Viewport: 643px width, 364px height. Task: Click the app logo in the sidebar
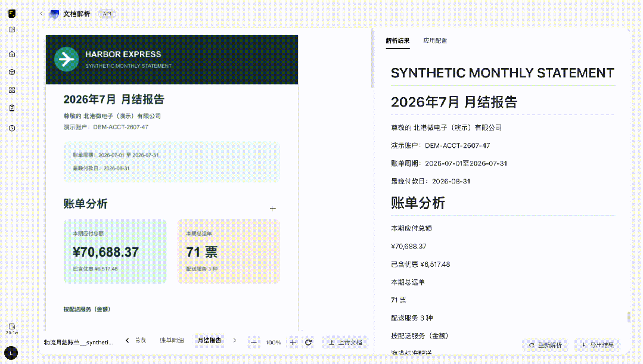pos(12,14)
